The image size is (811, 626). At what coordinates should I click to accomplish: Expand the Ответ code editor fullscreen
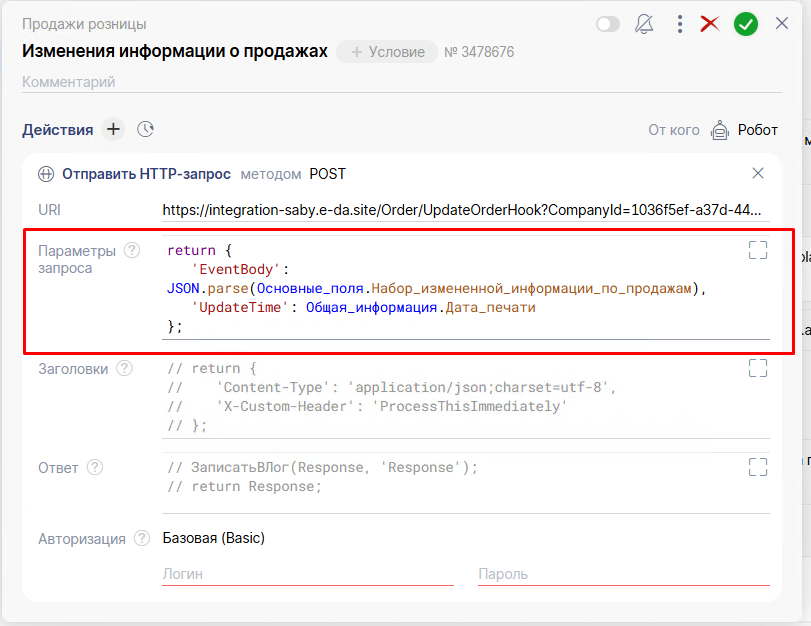(758, 467)
